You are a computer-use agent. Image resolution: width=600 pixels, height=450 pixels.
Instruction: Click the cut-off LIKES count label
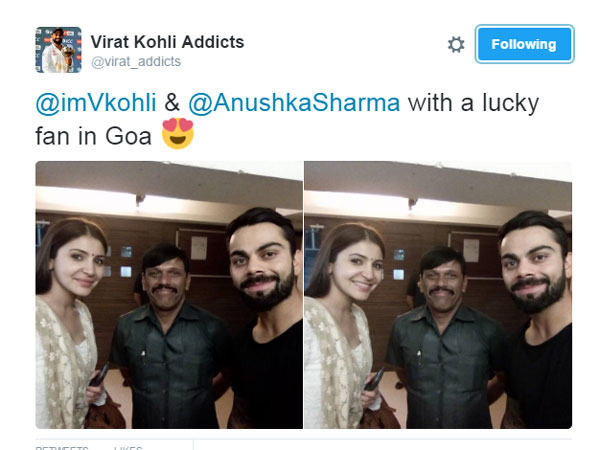pos(128,447)
